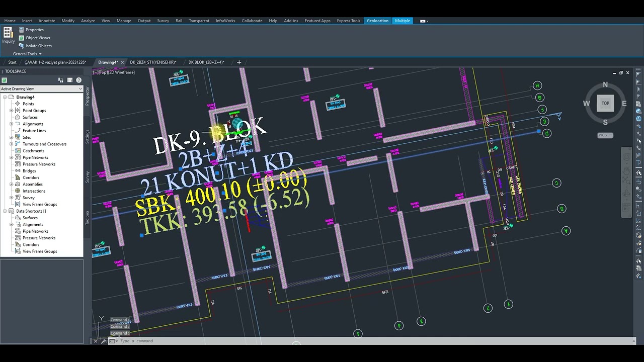
Task: Open WCS coordinate system dropdown
Action: (605, 135)
